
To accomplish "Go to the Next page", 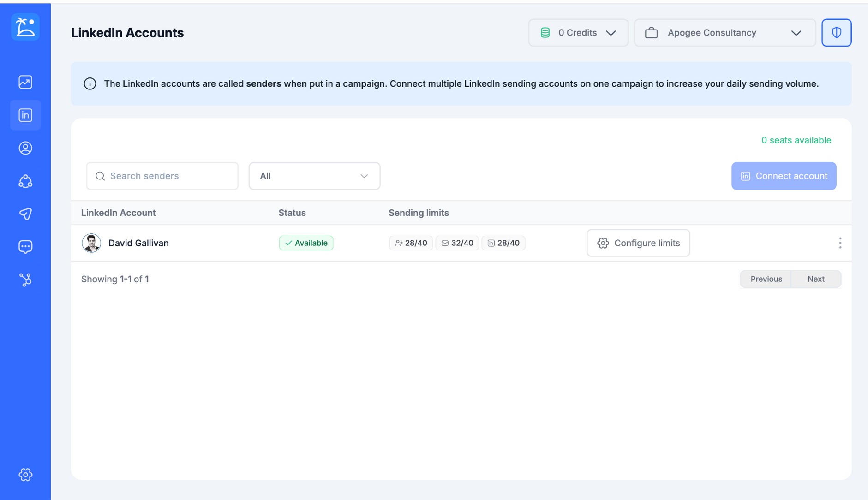I will pos(816,279).
